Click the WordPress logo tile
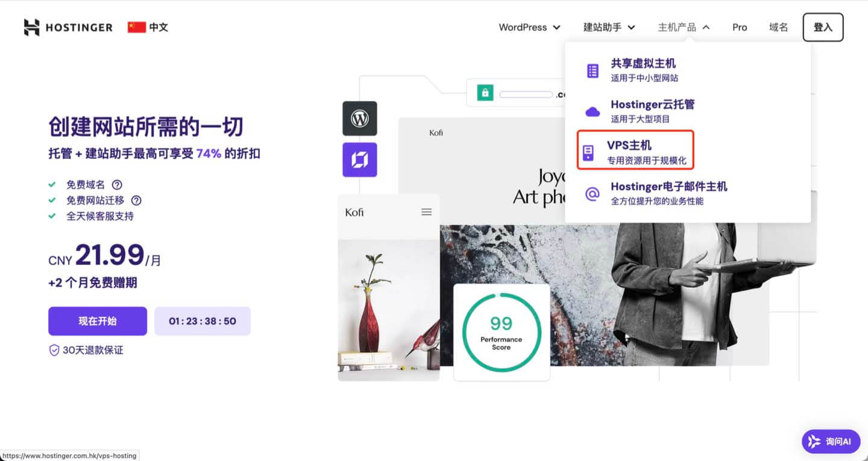The height and width of the screenshot is (461, 868). (x=360, y=118)
